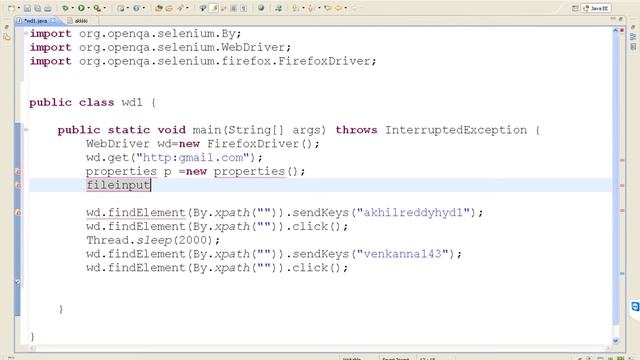Select the Java EE perspective button
This screenshot has height=360, width=640.
[x=596, y=8]
